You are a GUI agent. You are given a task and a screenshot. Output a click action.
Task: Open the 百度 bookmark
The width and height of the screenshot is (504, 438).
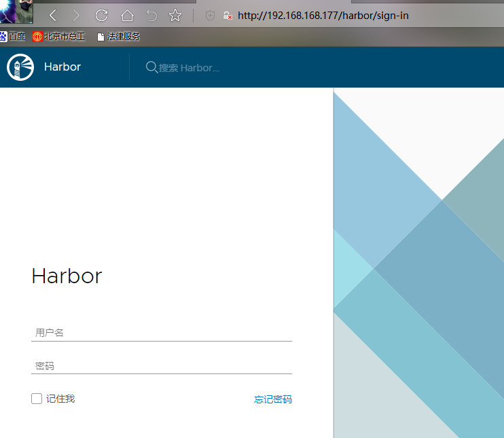(12, 37)
